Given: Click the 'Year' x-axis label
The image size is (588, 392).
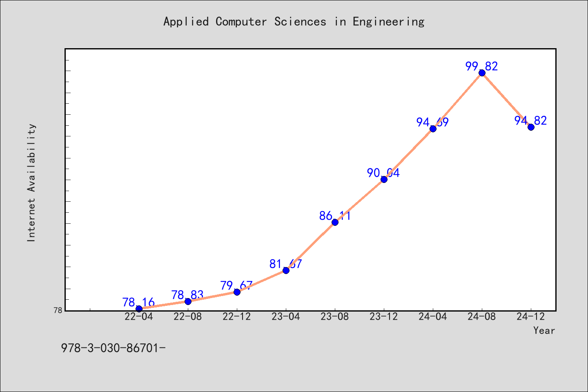Looking at the screenshot, I should click(544, 330).
